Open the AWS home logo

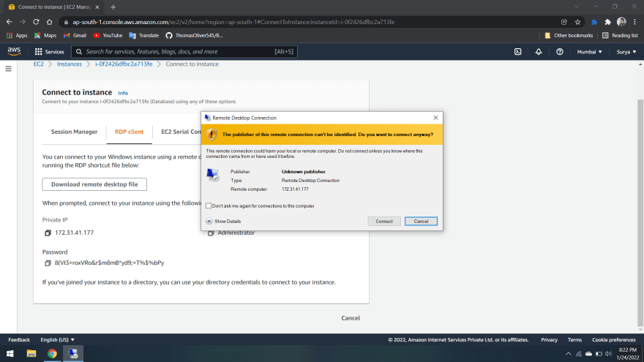(14, 51)
